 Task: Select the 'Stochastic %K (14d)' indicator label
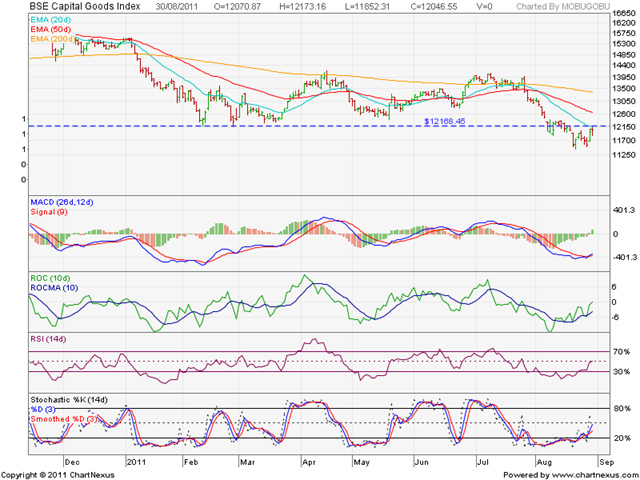(69, 400)
